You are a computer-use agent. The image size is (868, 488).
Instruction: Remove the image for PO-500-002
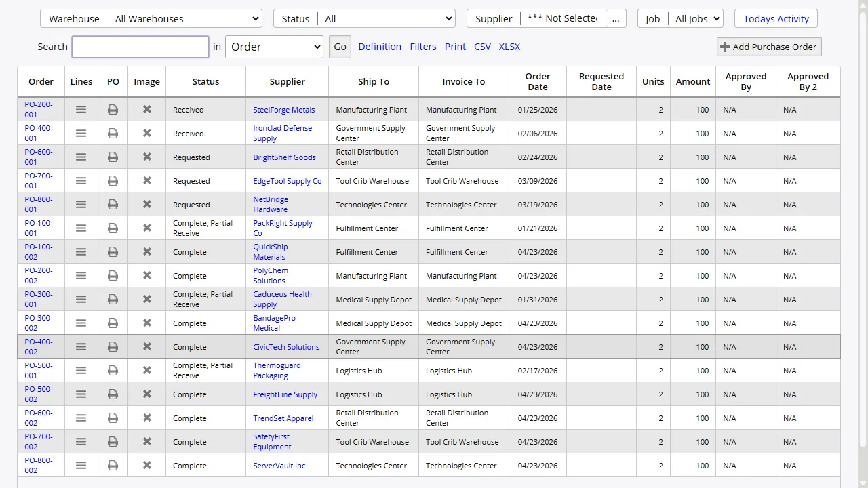(146, 394)
